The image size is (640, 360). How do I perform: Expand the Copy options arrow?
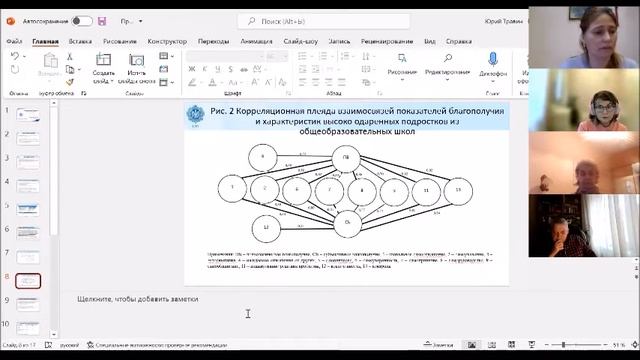tap(79, 70)
